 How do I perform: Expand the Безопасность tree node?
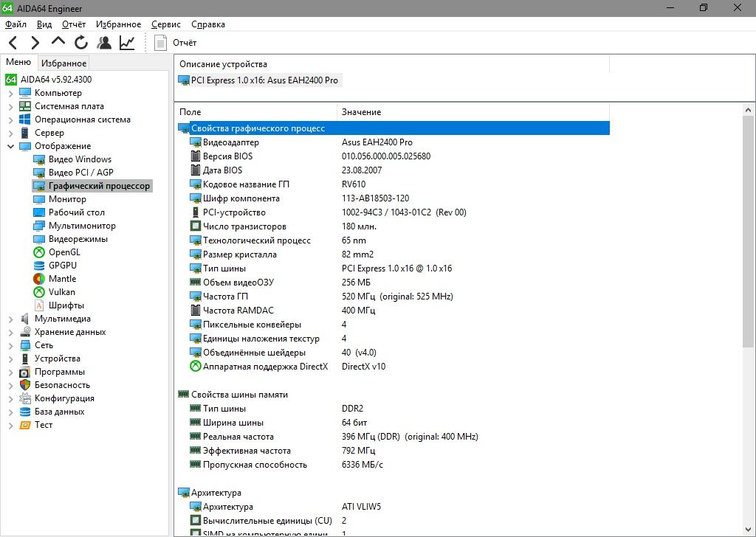point(10,385)
